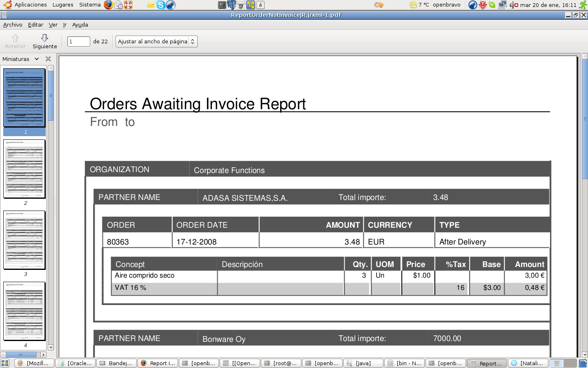588x368 pixels.
Task: Click the blue wolf launcher icon beside Skype
Action: [171, 5]
